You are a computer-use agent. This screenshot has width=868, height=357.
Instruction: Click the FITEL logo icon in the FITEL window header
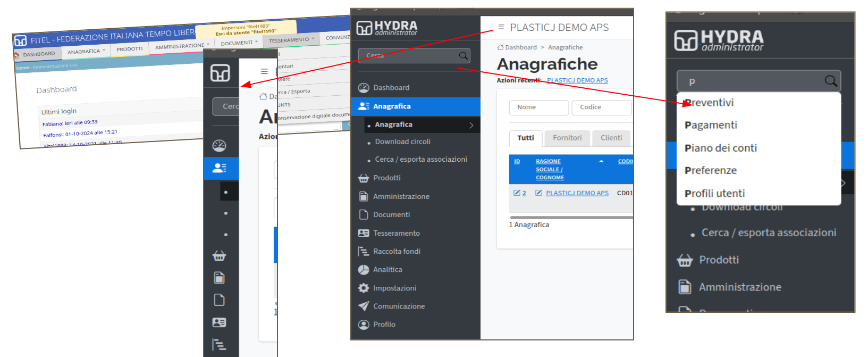(21, 41)
